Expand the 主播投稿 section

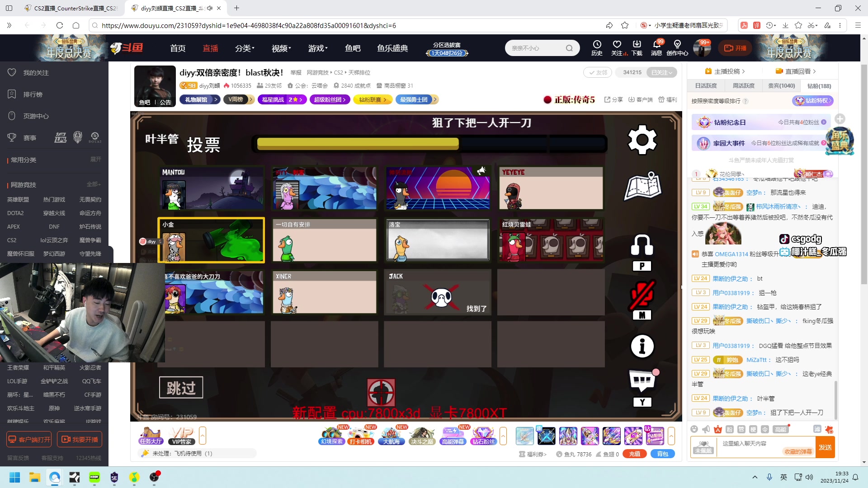726,71
